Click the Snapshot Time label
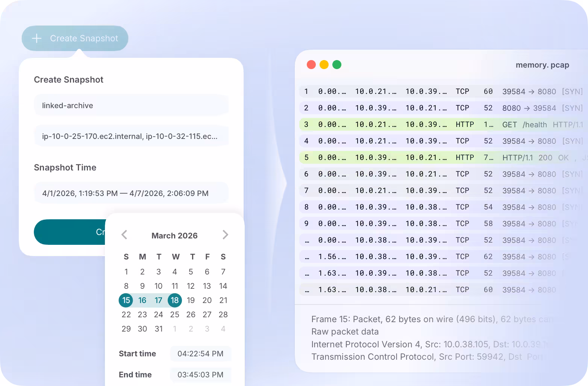This screenshot has height=386, width=588. click(x=65, y=167)
